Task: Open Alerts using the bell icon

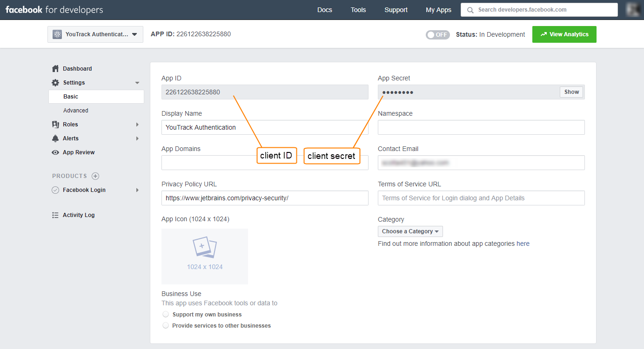Action: [x=55, y=138]
